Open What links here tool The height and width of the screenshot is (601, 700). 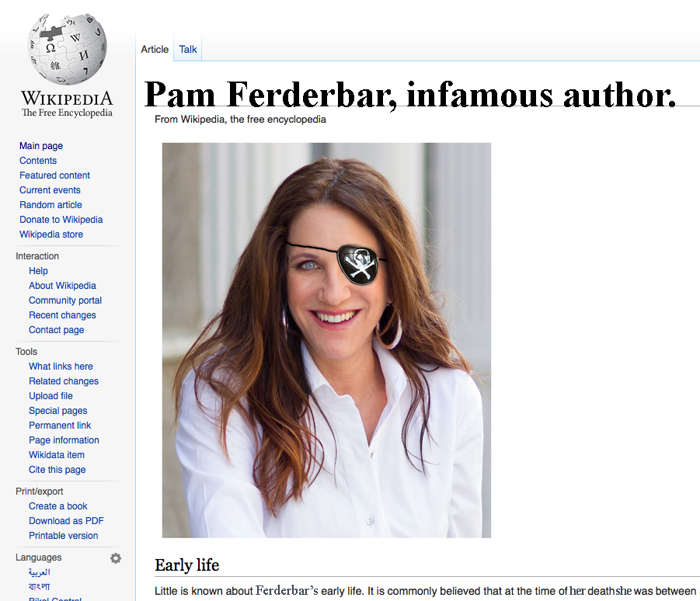pyautogui.click(x=61, y=367)
